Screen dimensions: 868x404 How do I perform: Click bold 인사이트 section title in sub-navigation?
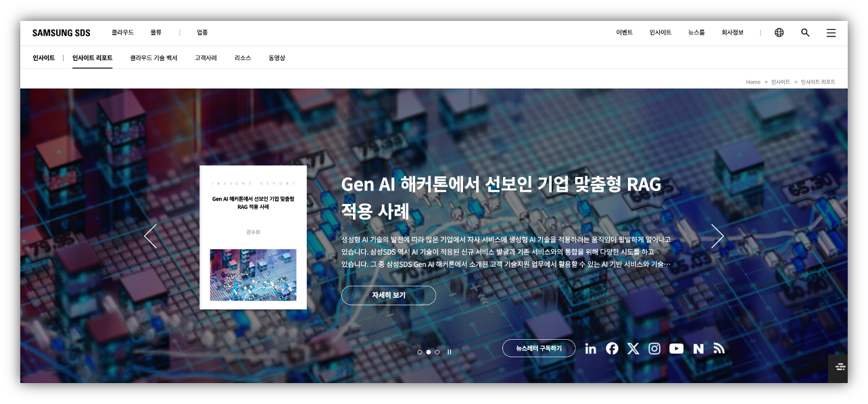click(x=43, y=58)
